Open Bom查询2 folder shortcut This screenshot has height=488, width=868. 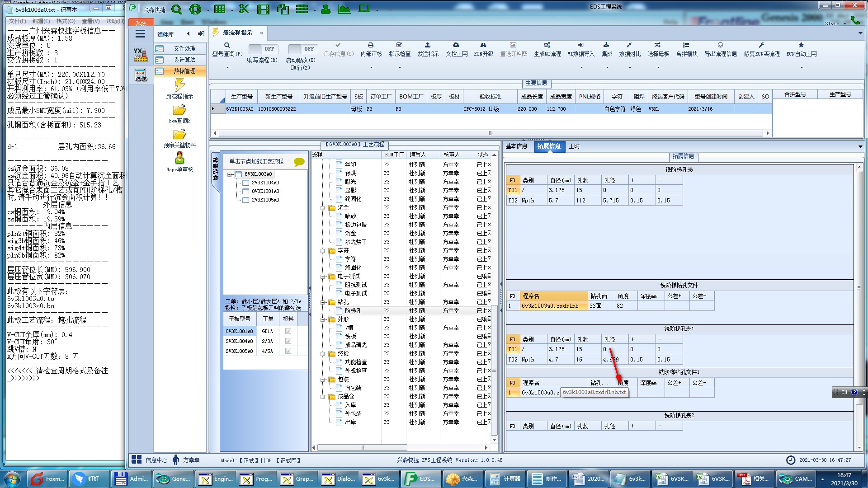[x=179, y=114]
